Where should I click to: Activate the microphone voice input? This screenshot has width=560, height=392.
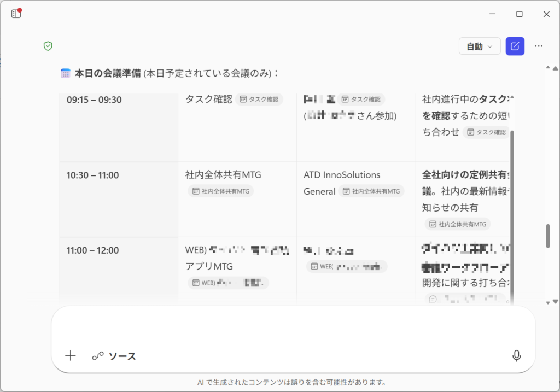click(x=516, y=356)
